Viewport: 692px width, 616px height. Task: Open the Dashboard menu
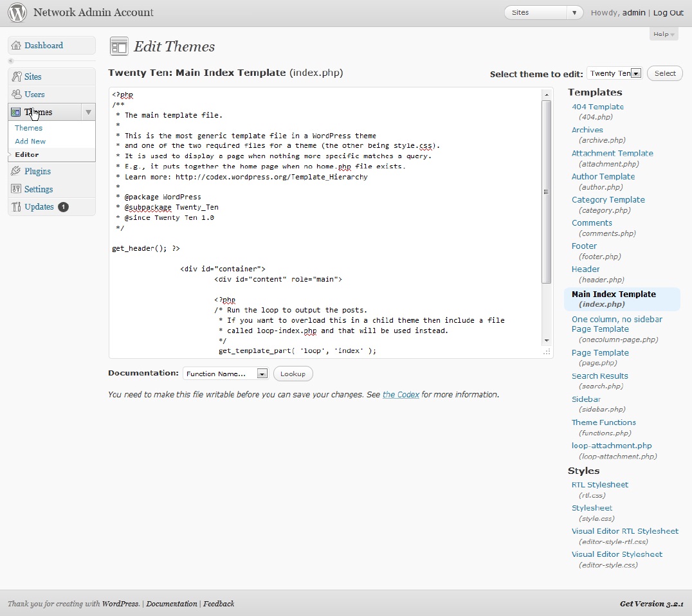[44, 46]
